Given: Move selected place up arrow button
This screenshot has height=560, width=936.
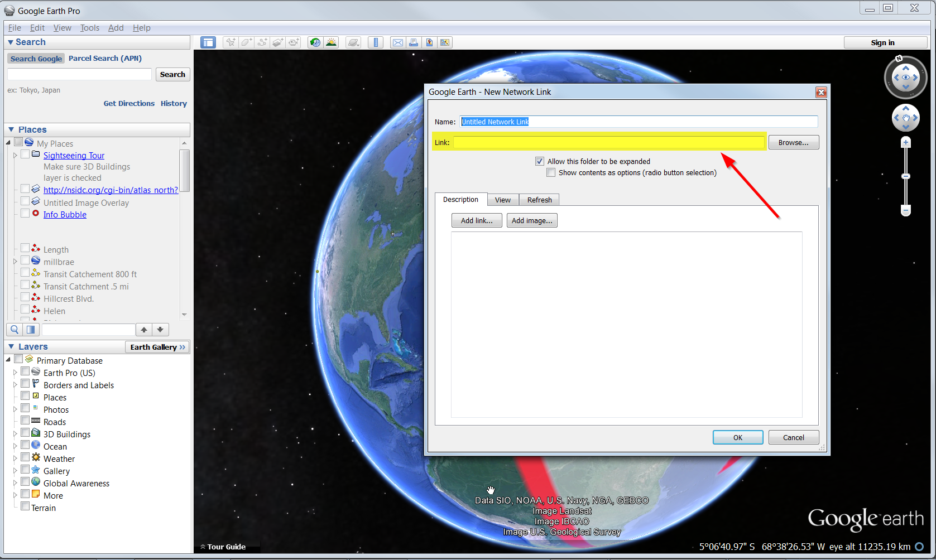Looking at the screenshot, I should click(x=144, y=330).
